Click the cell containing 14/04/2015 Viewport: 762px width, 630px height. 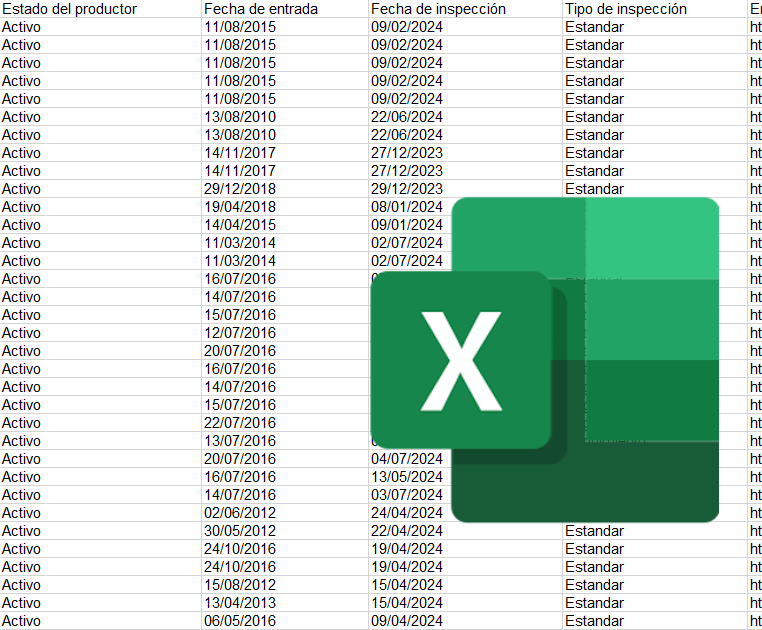point(240,225)
